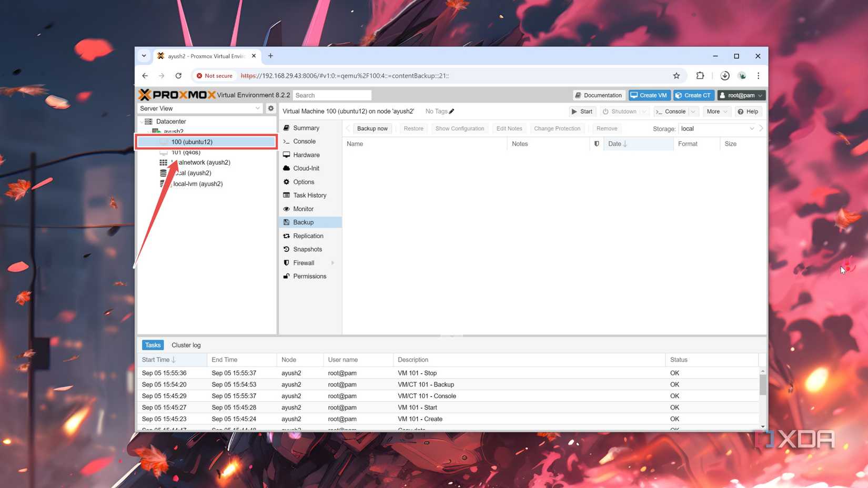Open Documentation

[x=599, y=95]
